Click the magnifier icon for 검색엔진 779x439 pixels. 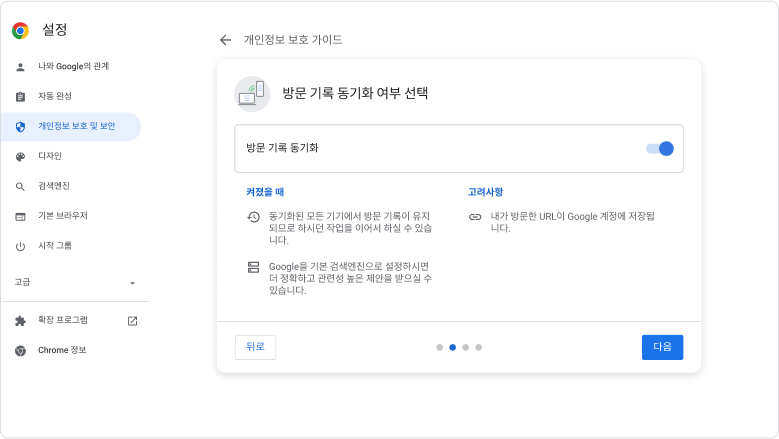(20, 187)
